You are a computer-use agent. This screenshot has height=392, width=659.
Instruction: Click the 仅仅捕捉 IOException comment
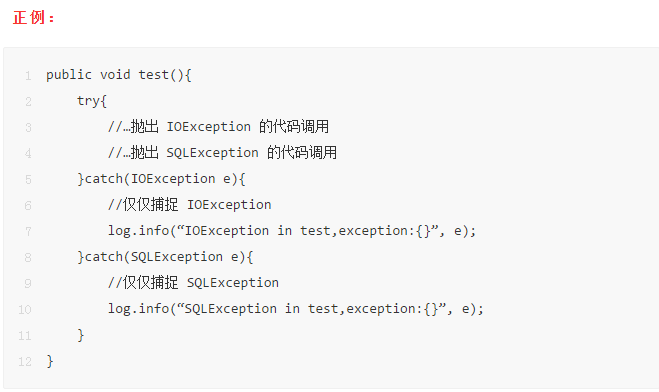190,205
